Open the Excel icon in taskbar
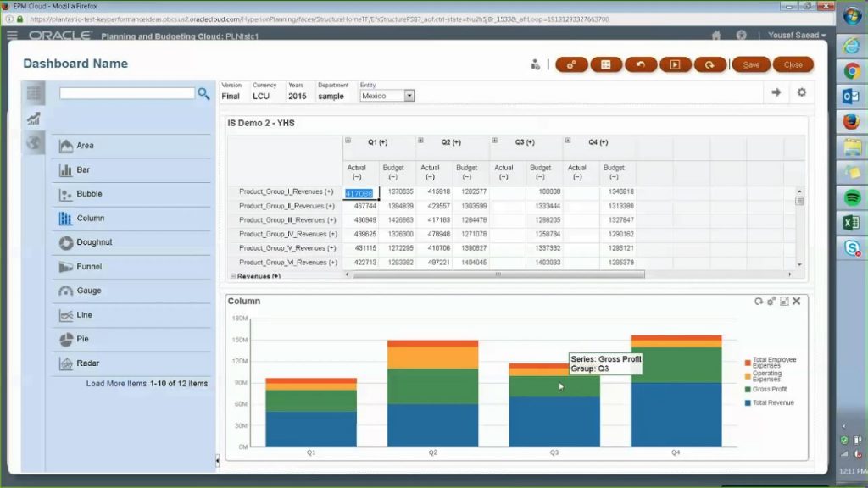The image size is (868, 488). (x=852, y=223)
